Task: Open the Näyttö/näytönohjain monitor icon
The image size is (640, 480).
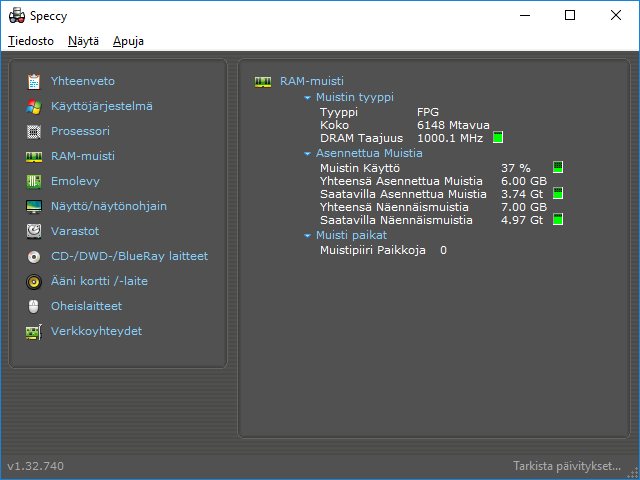Action: coord(34,206)
